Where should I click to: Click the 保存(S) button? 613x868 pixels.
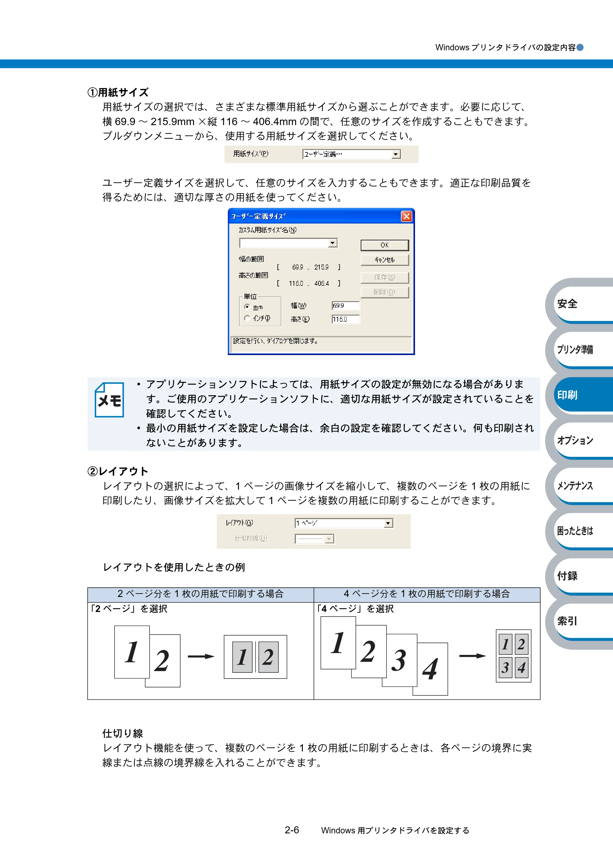click(384, 277)
